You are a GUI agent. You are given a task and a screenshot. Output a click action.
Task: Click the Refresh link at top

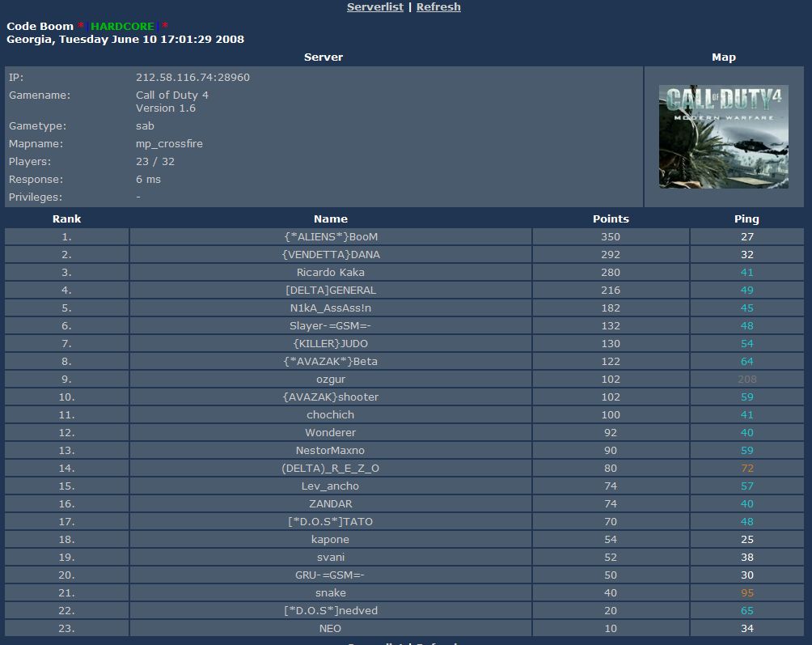click(438, 7)
